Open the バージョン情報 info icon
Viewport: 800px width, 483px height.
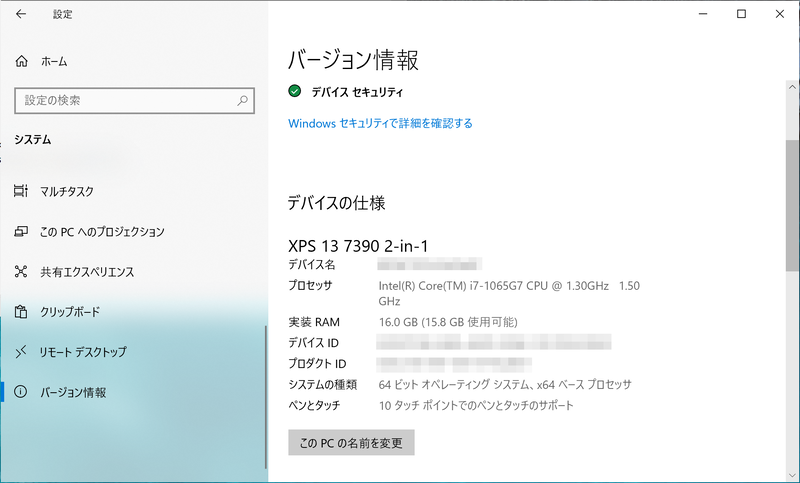[21, 392]
